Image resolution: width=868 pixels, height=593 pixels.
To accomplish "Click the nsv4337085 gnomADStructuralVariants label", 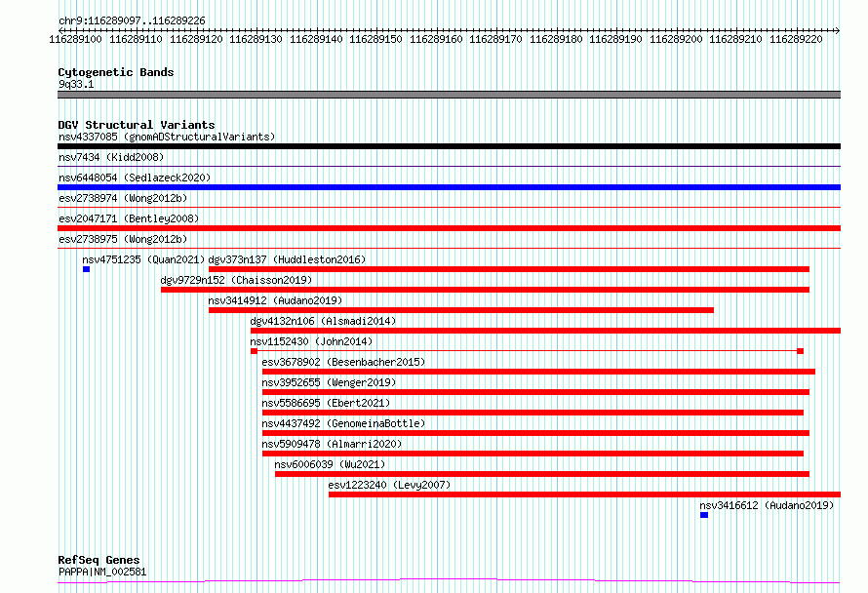I will (x=167, y=137).
